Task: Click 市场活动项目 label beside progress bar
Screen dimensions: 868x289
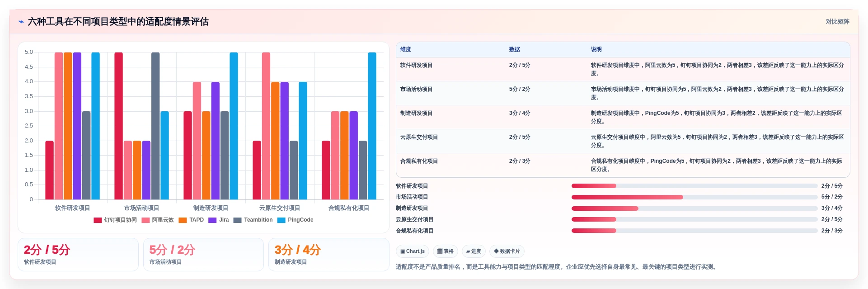Action: tap(412, 197)
